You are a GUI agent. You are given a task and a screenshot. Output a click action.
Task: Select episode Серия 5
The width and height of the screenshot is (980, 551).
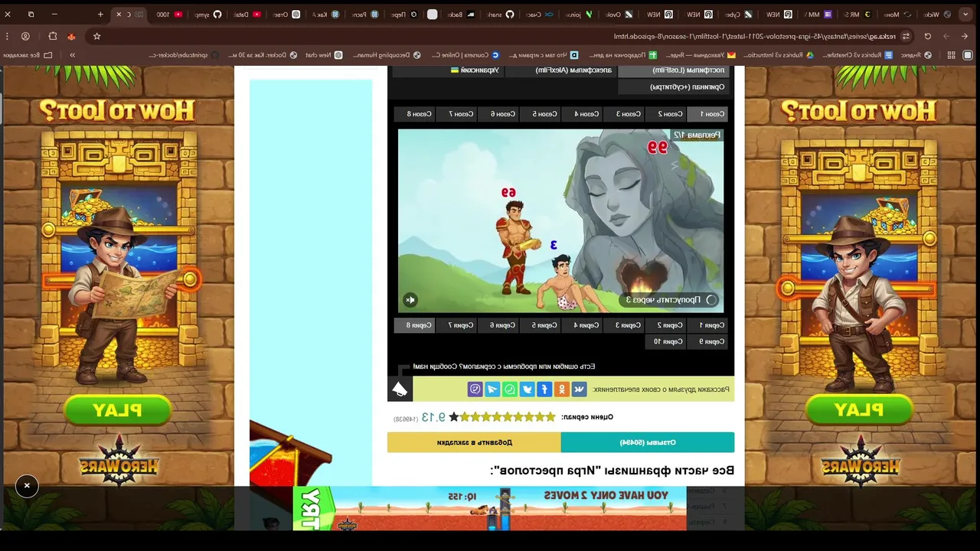point(541,325)
